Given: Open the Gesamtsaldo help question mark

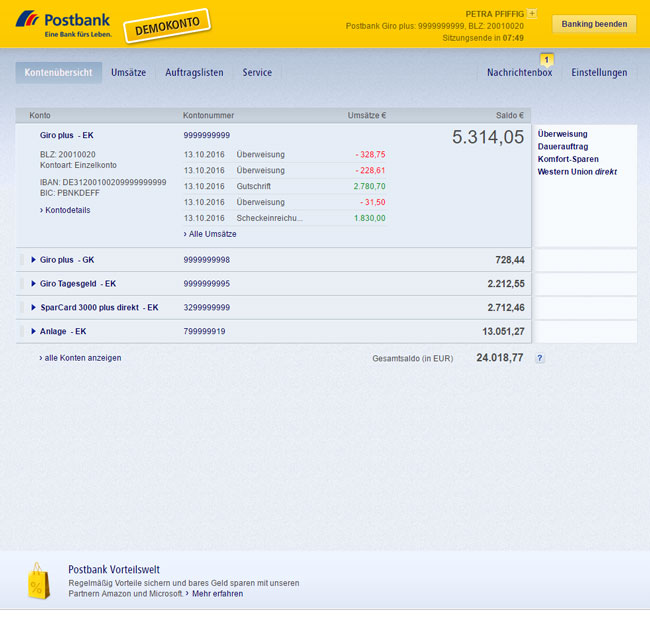Looking at the screenshot, I should click(x=539, y=358).
